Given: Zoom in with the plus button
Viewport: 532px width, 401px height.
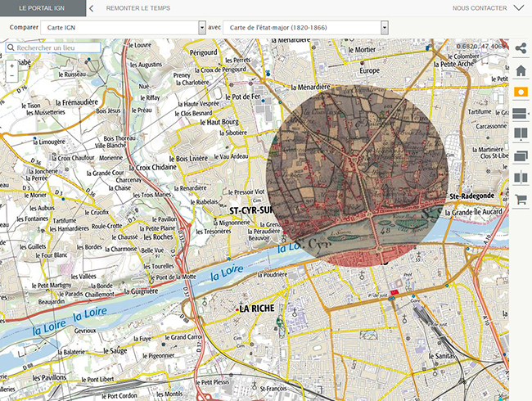Looking at the screenshot, I should (12, 65).
